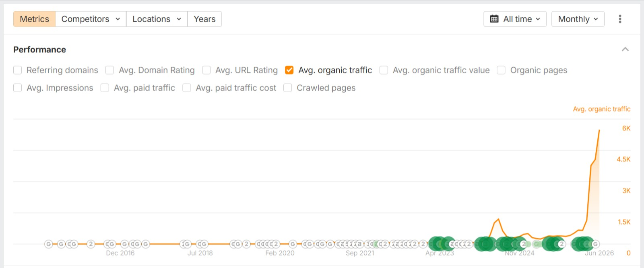Click the Avg. organic traffic axis label

pyautogui.click(x=602, y=109)
